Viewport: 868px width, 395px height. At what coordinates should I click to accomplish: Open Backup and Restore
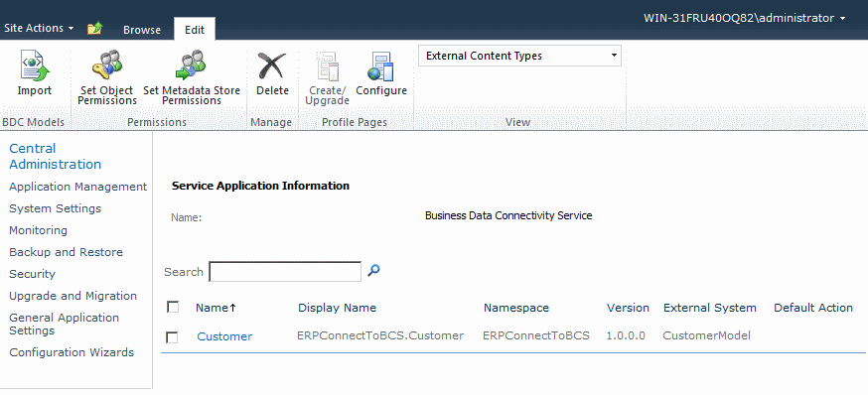(66, 252)
